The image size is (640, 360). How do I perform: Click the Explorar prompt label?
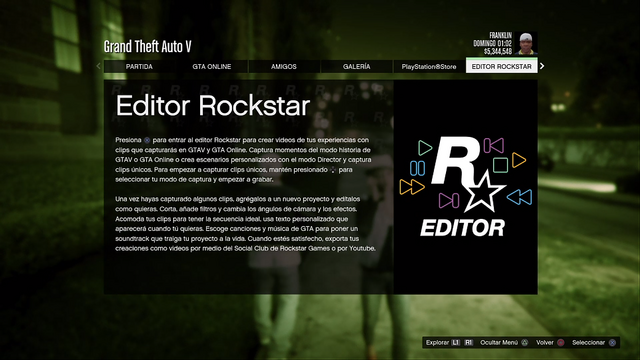pos(437,342)
